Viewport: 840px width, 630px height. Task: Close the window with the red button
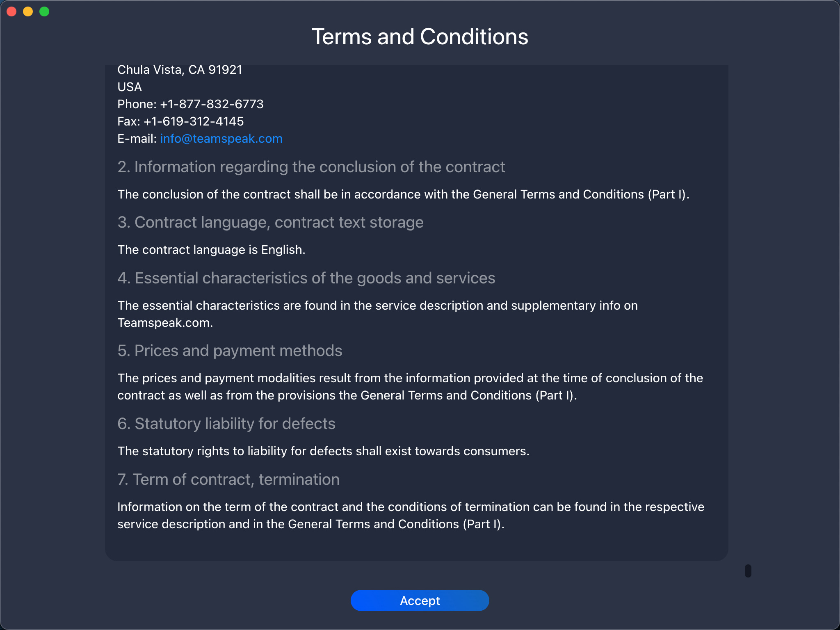tap(11, 11)
